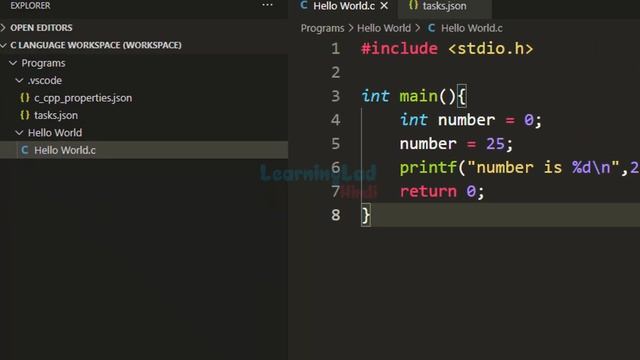Open Explorer more actions ellipsis menu
Viewport: 640px width, 360px height.
(267, 5)
